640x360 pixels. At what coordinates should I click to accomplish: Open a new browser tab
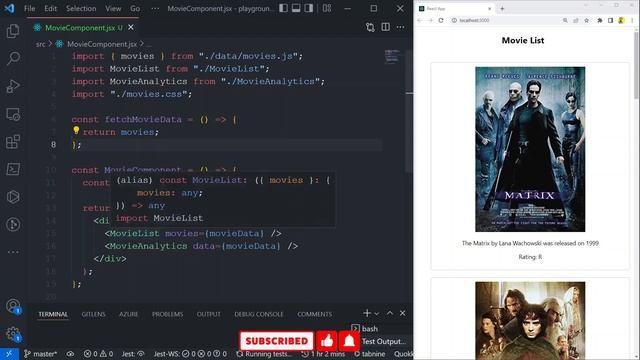point(502,9)
